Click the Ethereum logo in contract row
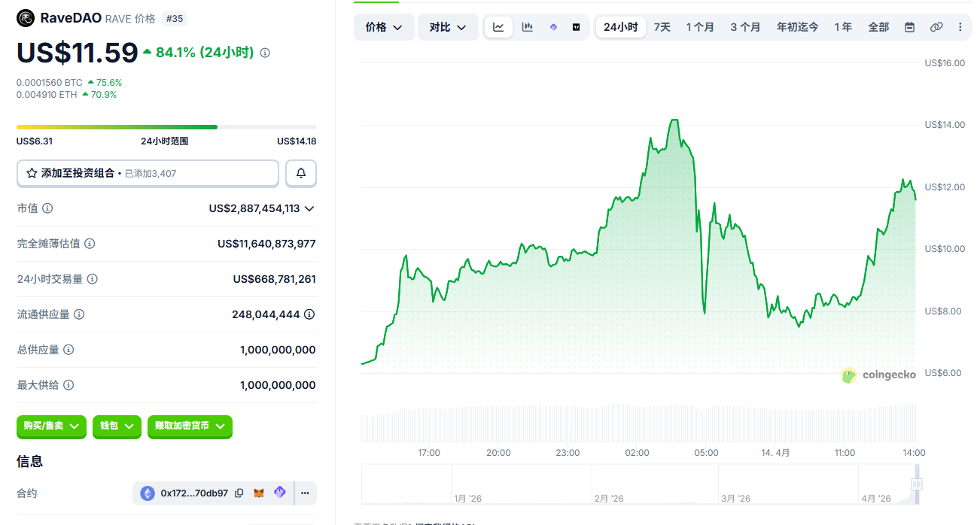 [148, 493]
